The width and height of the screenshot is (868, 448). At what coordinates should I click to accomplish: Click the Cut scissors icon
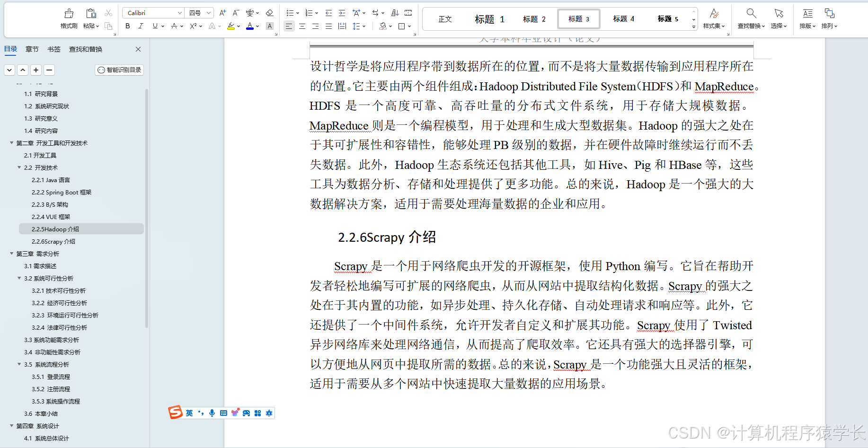point(108,13)
